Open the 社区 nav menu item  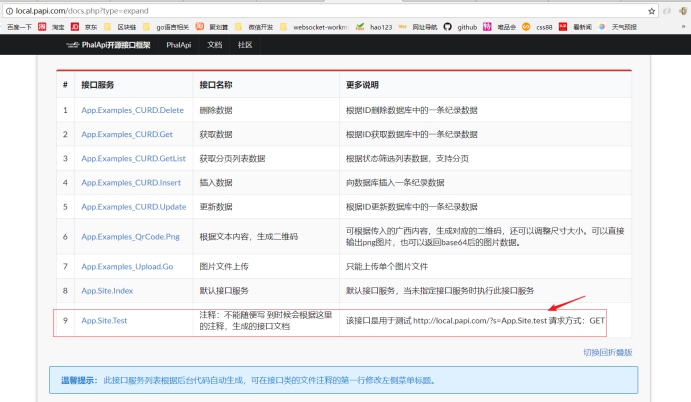coord(245,45)
